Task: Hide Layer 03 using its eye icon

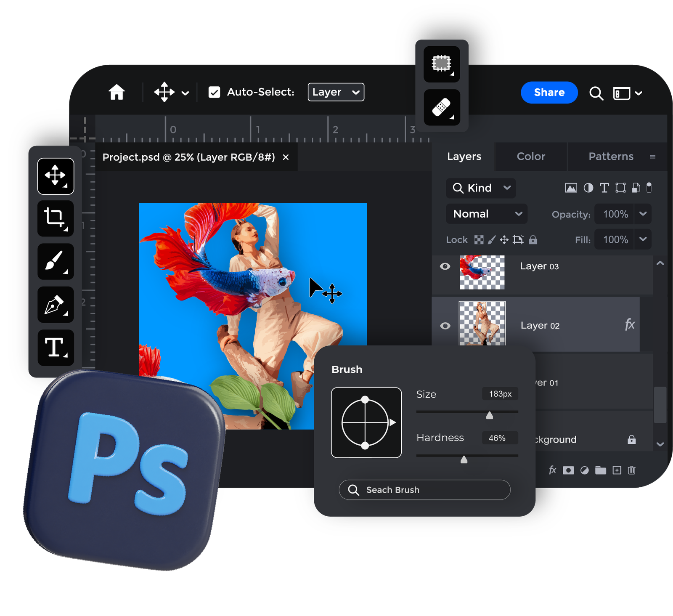Action: (445, 266)
